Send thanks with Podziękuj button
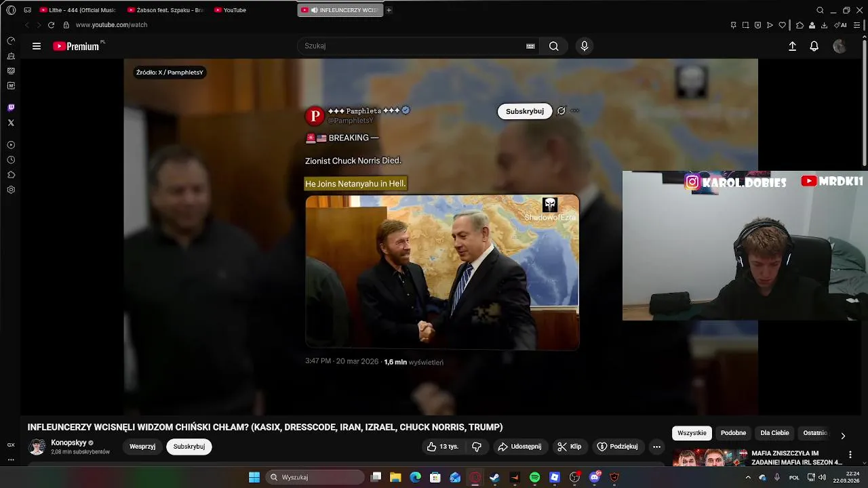The height and width of the screenshot is (488, 868). click(617, 447)
